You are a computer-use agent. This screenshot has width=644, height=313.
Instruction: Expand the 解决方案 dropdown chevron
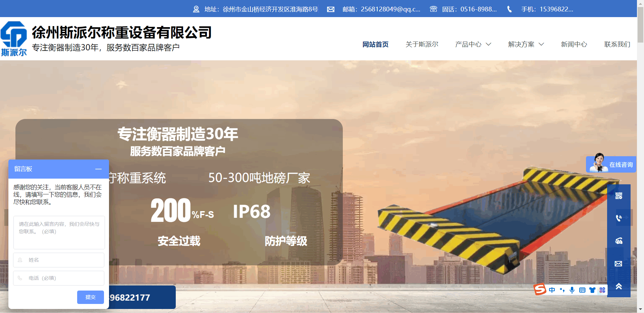pyautogui.click(x=541, y=44)
